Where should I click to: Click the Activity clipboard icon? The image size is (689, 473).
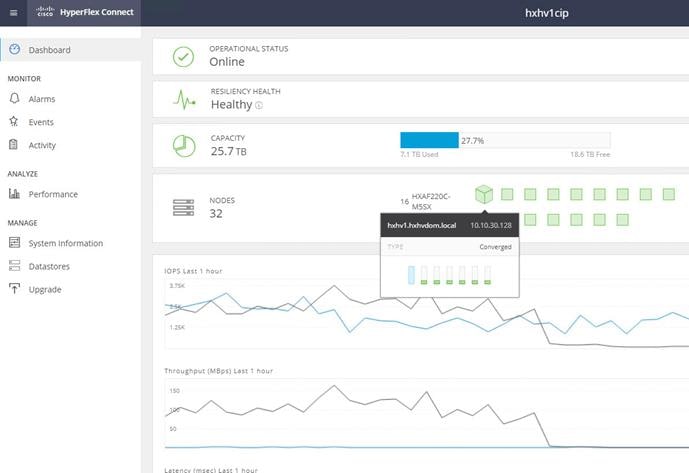click(14, 144)
